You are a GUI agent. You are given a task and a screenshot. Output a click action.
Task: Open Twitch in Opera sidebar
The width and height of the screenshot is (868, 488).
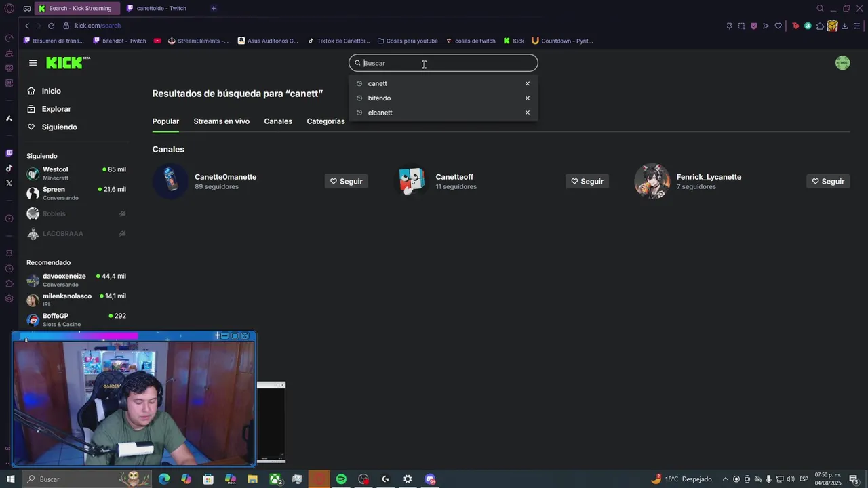(9, 153)
